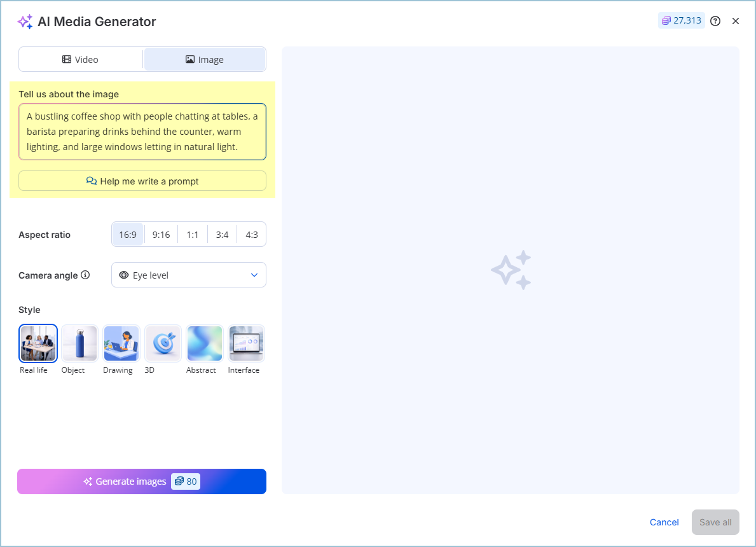This screenshot has width=756, height=547.
Task: Set aspect ratio to 9:16
Action: [161, 235]
